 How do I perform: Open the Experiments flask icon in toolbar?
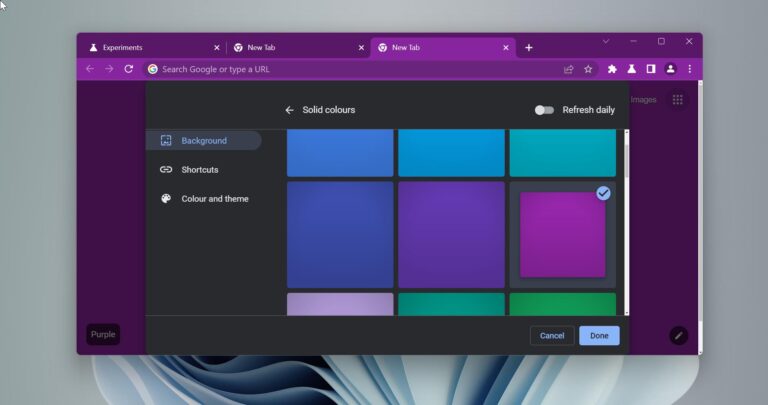click(631, 69)
